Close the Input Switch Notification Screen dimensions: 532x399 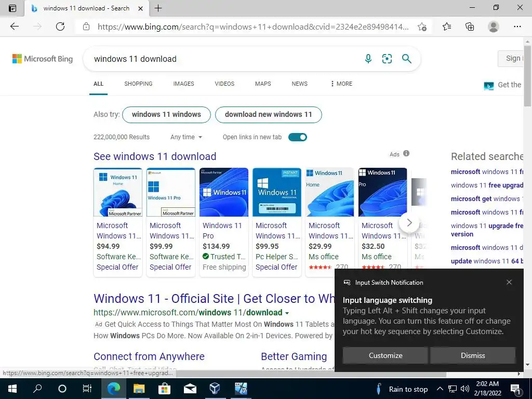509,282
